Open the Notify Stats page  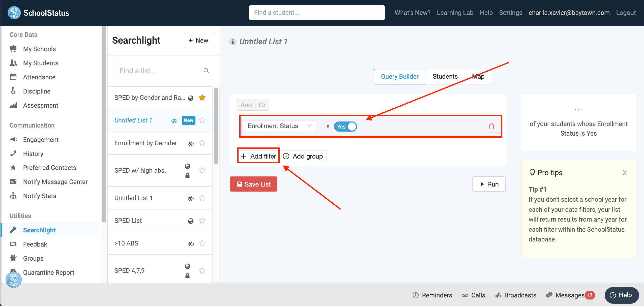[x=40, y=196]
